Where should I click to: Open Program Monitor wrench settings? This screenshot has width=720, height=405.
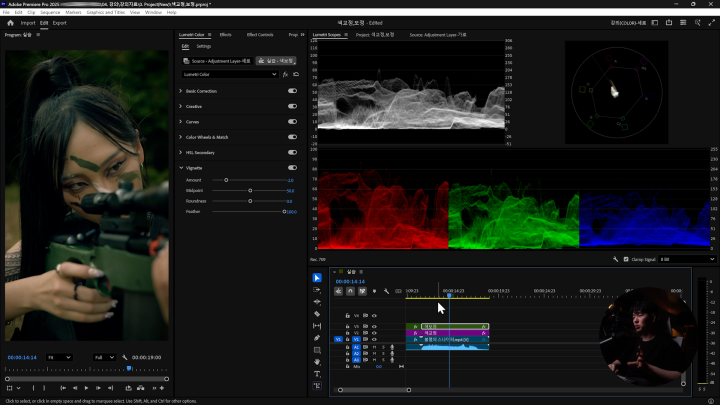point(125,357)
